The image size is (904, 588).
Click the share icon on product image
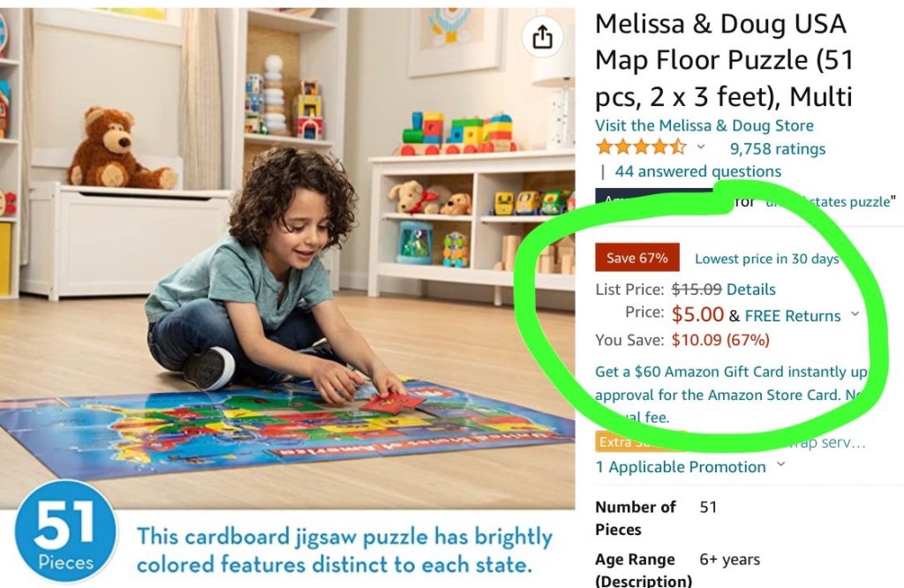pyautogui.click(x=541, y=37)
